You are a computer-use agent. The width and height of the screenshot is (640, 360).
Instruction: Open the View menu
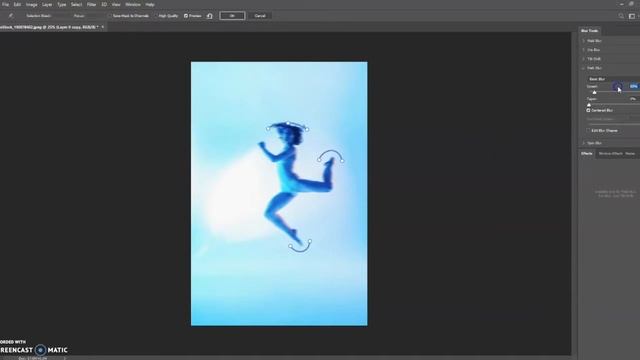click(116, 4)
